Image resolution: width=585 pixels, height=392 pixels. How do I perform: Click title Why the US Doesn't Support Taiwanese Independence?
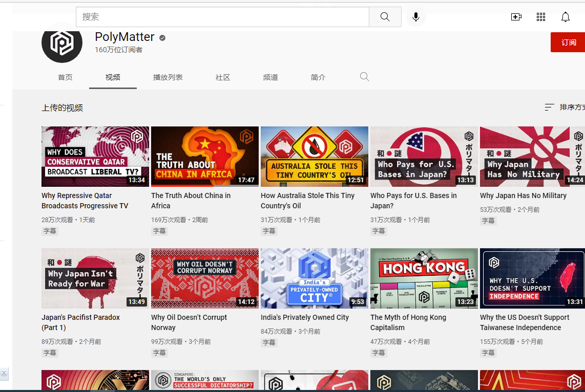[525, 322]
